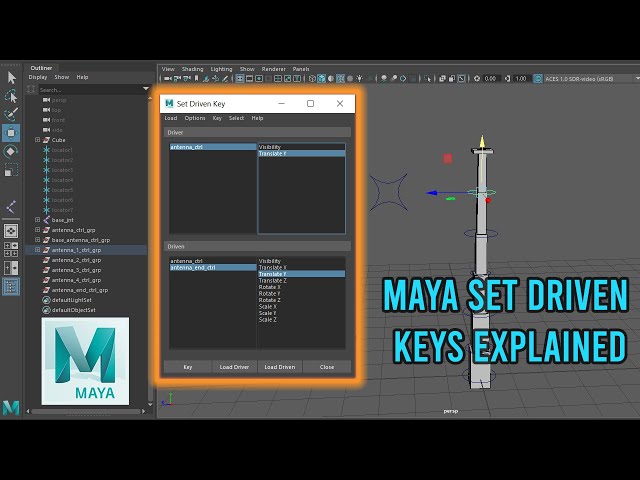Image resolution: width=640 pixels, height=480 pixels.
Task: Click the Outliner horizontal scrollbar
Action: [x=86, y=411]
